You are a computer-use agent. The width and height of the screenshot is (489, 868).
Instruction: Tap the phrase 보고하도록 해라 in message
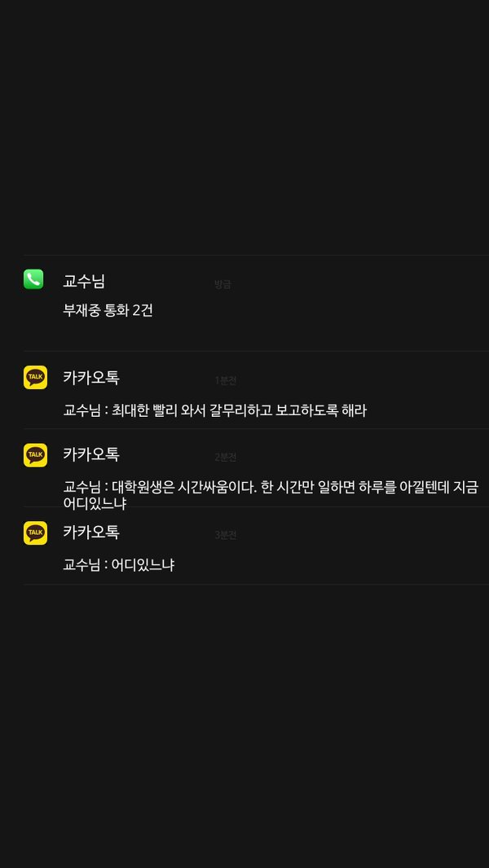[x=321, y=410]
